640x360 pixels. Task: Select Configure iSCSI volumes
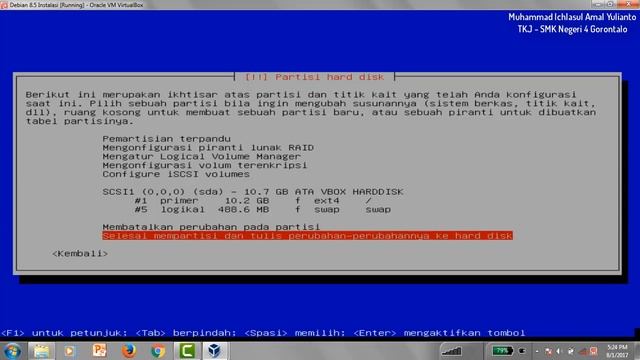point(176,174)
